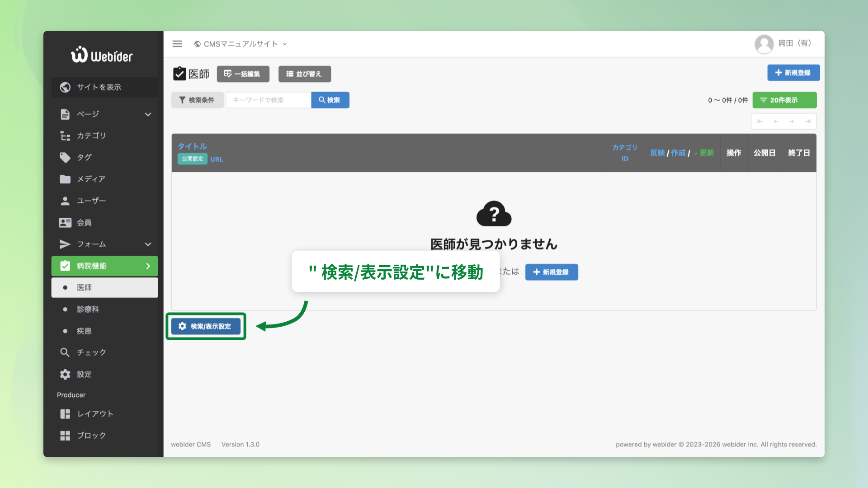This screenshot has height=488, width=868.
Task: Open the 会員 members section
Action: pyautogui.click(x=84, y=222)
